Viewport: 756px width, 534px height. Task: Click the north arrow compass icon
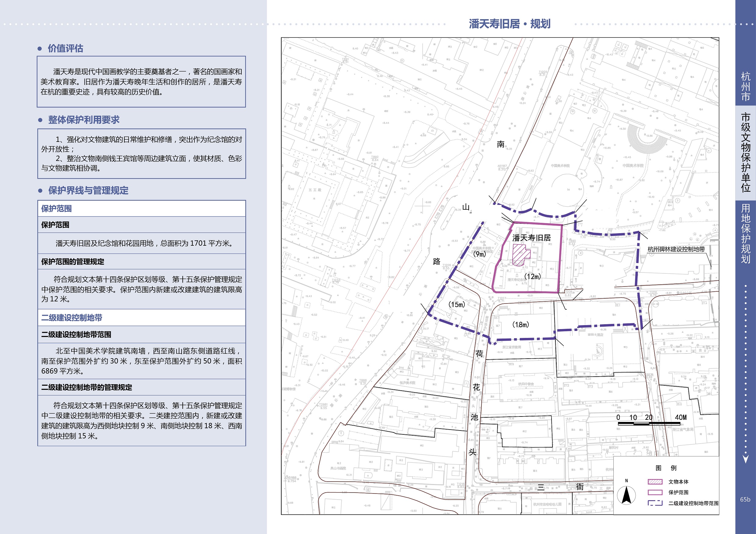[626, 495]
